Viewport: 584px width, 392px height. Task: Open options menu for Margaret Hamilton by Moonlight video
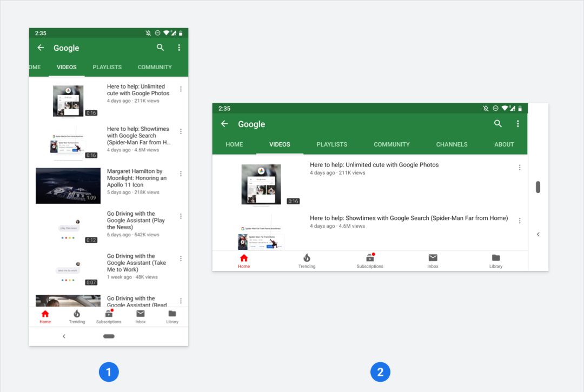181,174
